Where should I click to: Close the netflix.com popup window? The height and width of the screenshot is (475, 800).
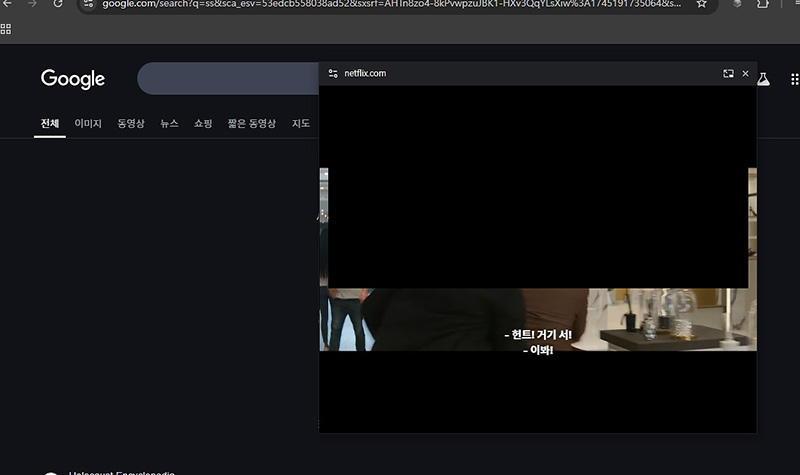[x=745, y=73]
